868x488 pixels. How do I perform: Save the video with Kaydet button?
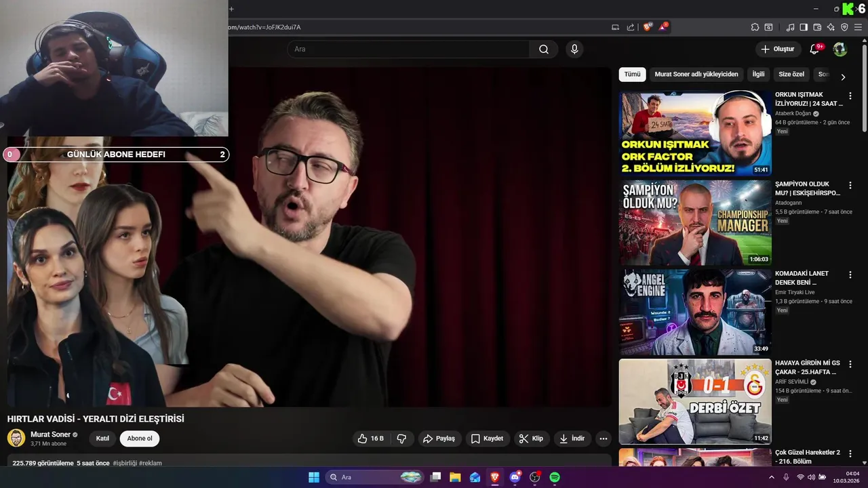pyautogui.click(x=487, y=439)
